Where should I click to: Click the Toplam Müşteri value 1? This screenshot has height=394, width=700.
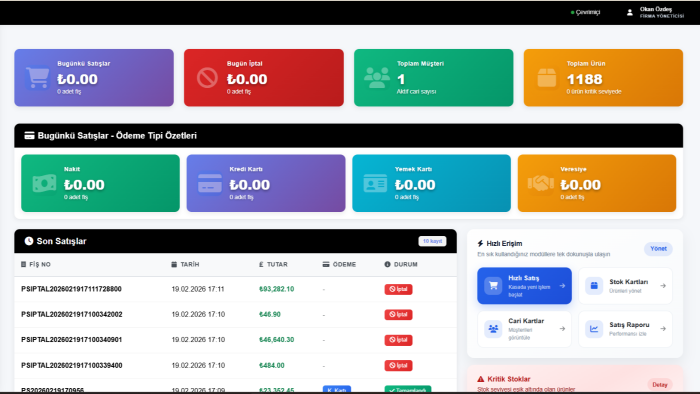(401, 79)
